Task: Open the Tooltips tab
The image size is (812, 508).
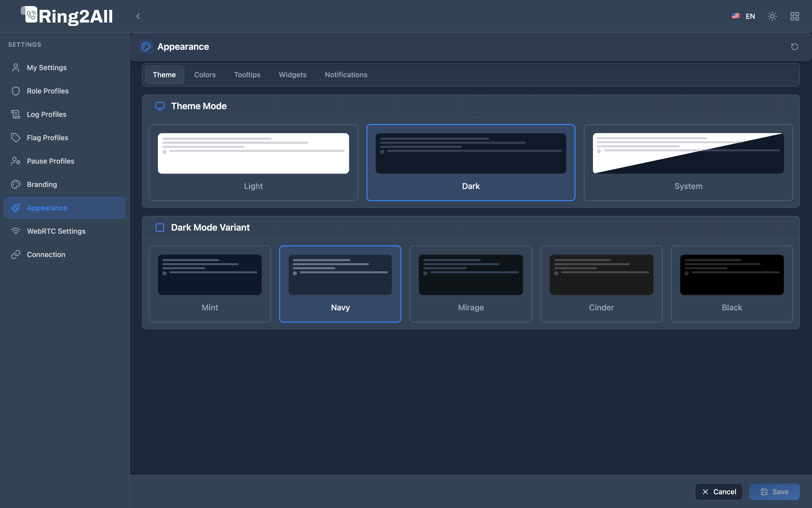Action: click(x=247, y=75)
